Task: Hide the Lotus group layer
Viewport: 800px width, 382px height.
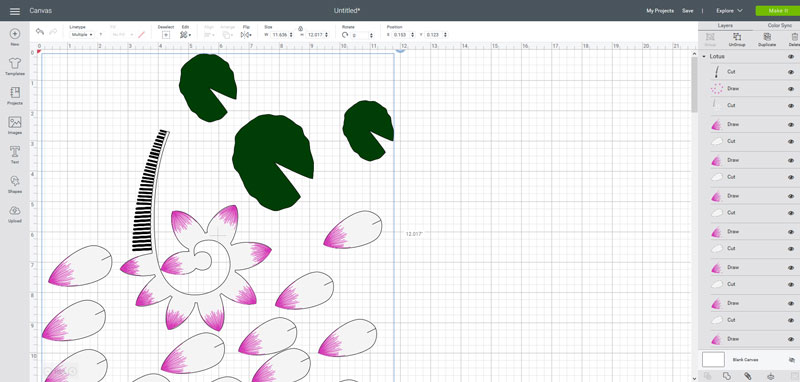Action: (x=791, y=57)
